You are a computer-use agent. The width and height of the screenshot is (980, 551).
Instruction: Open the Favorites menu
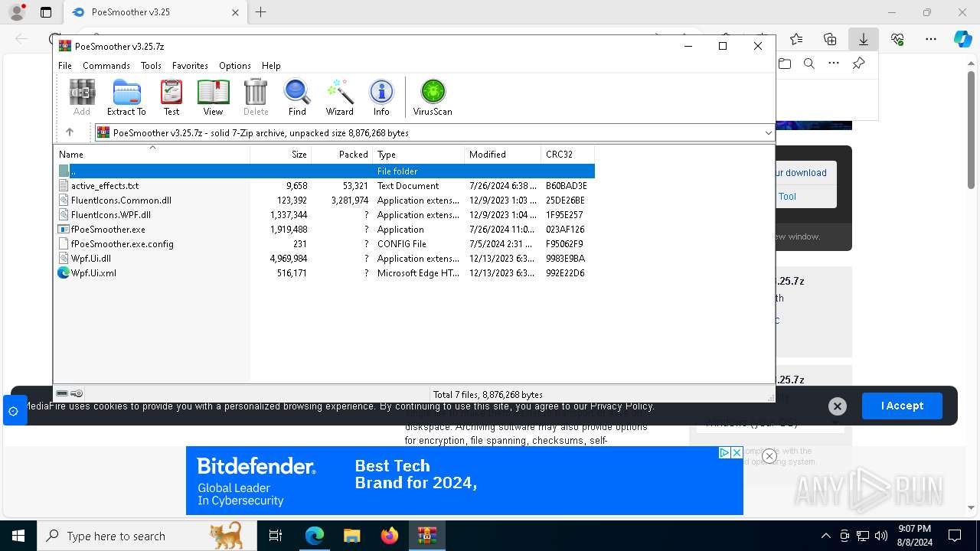pyautogui.click(x=190, y=66)
